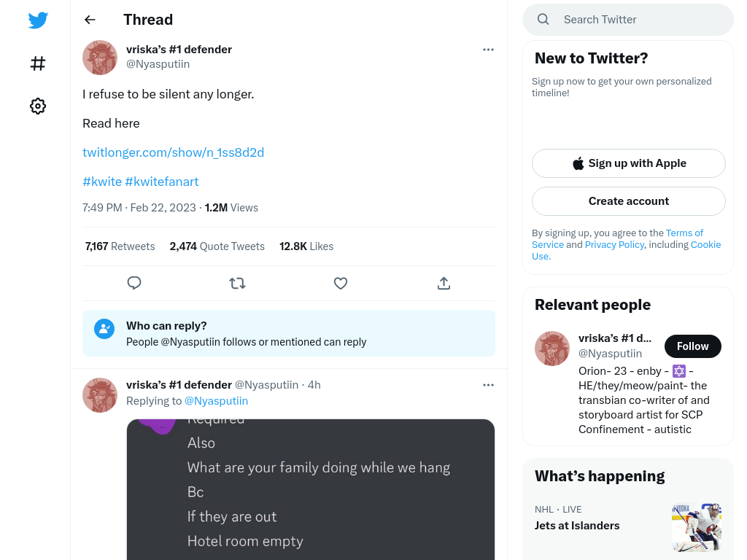Open the Explore hashtag icon
747x560 pixels.
38,63
